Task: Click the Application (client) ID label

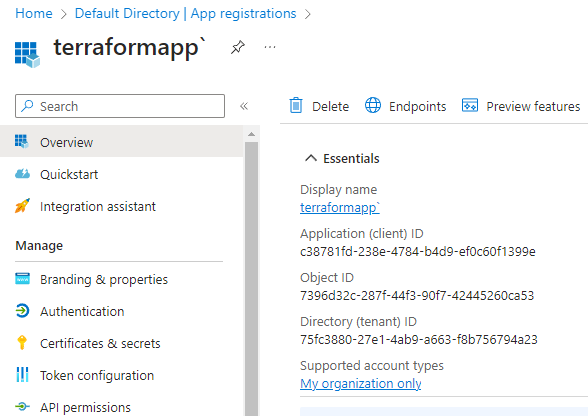Action: 362,233
